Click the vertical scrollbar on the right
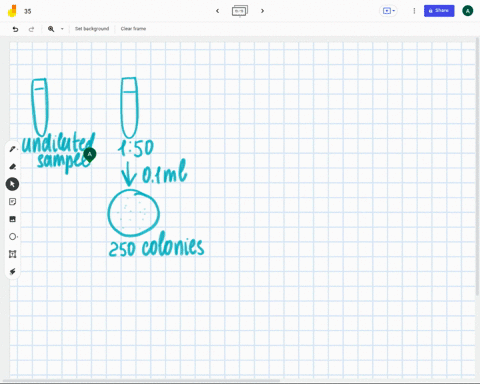The width and height of the screenshot is (480, 384). tap(478, 167)
